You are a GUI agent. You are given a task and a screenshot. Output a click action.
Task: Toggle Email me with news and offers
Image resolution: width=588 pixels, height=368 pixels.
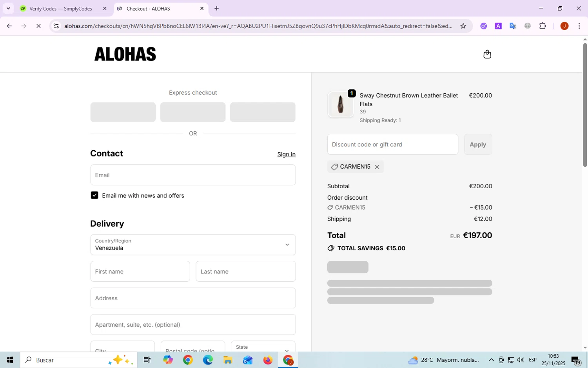point(94,195)
